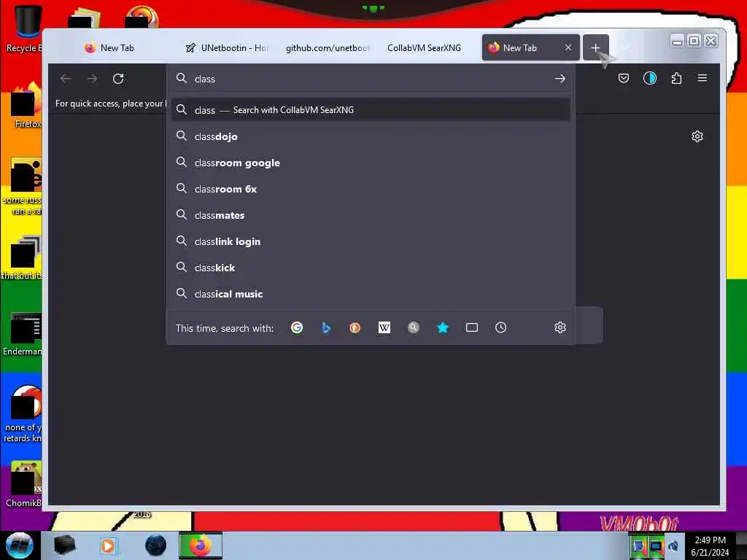Choose the classkick suggestion

click(x=371, y=268)
